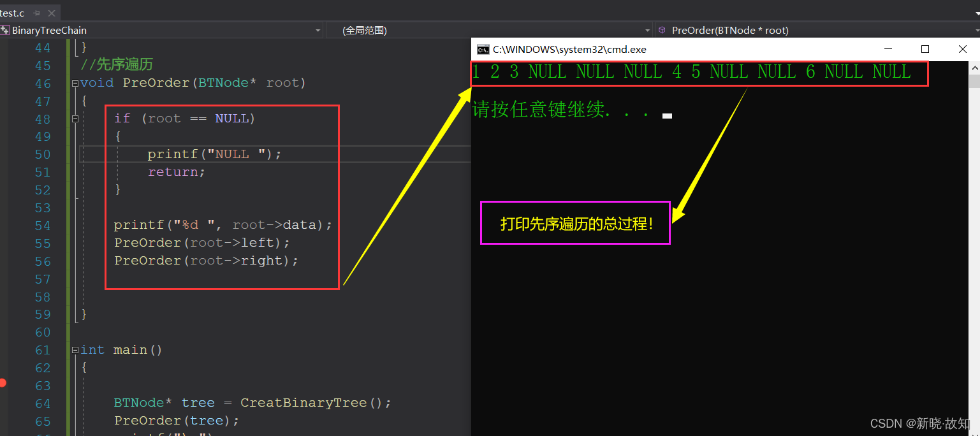This screenshot has width=980, height=436.
Task: Close the test.c tab
Action: pyautogui.click(x=53, y=12)
